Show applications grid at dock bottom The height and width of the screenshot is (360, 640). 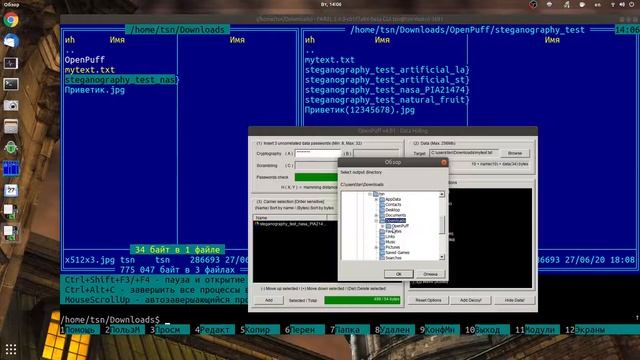(x=11, y=349)
